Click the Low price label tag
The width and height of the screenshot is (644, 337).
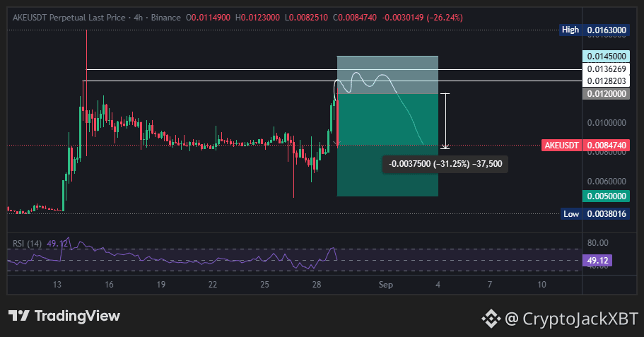tap(571, 214)
